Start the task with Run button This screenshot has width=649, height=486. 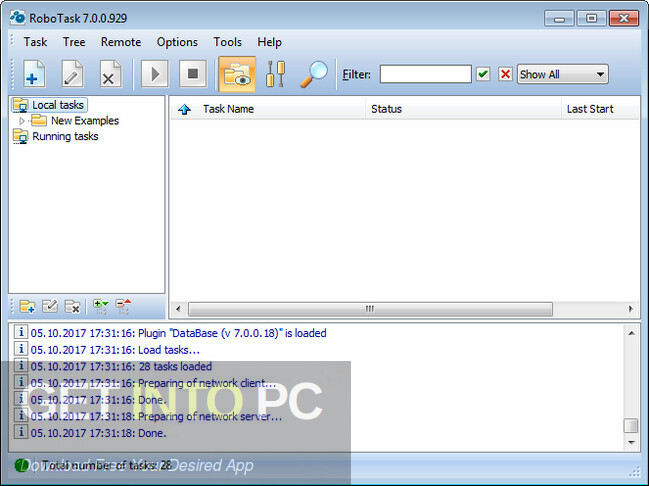[x=154, y=74]
